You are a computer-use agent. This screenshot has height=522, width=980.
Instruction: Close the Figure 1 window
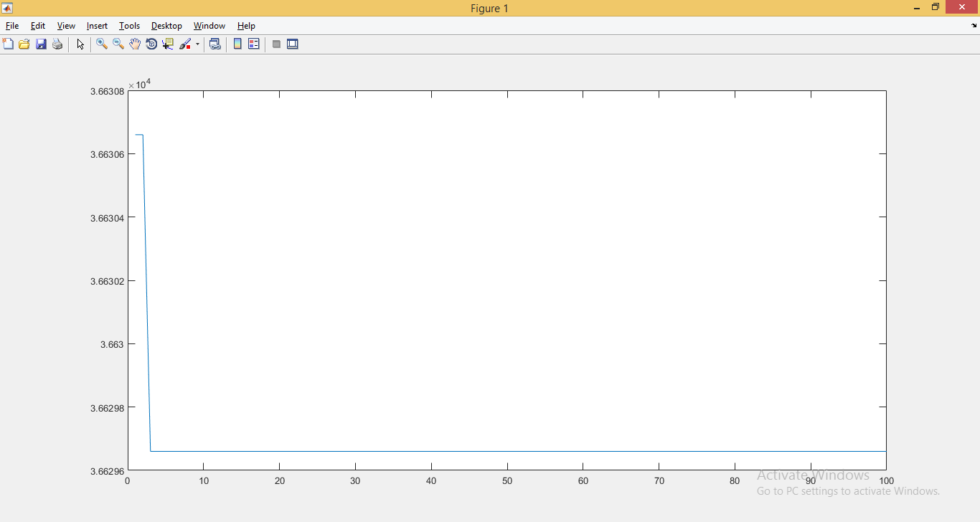[x=963, y=8]
